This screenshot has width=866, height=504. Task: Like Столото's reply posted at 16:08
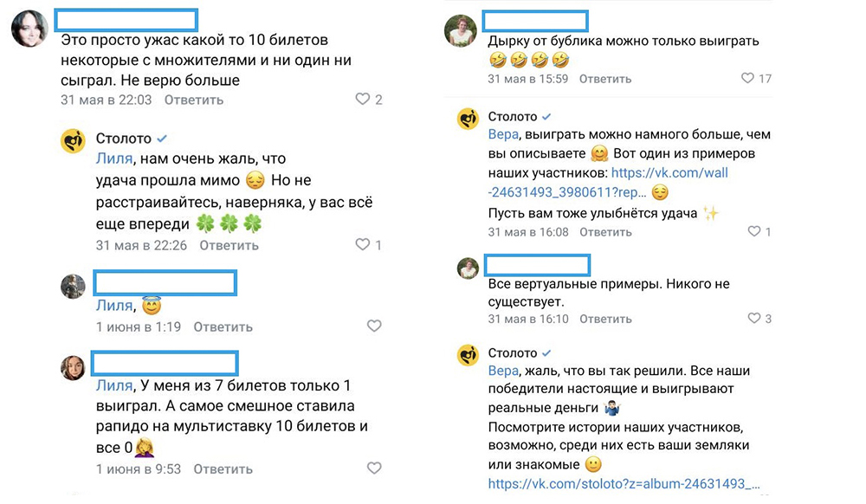753,232
